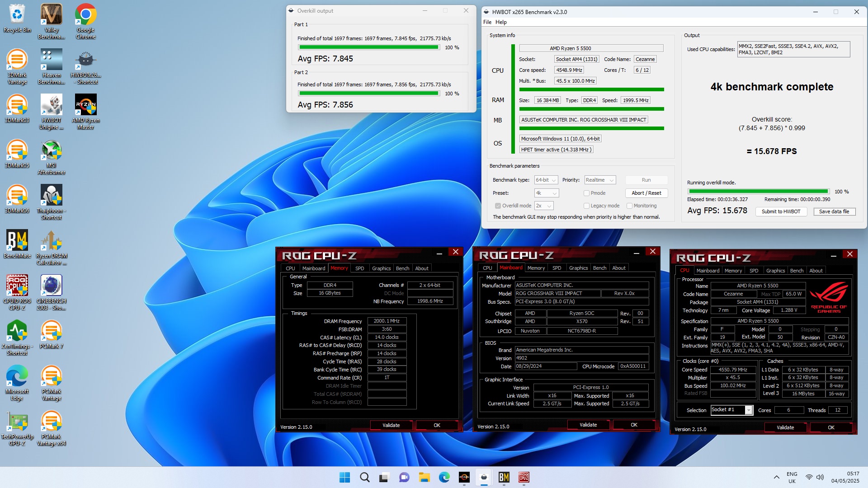The height and width of the screenshot is (488, 868).
Task: Launch Microsoft Edge desktop icon
Action: pos(17,383)
